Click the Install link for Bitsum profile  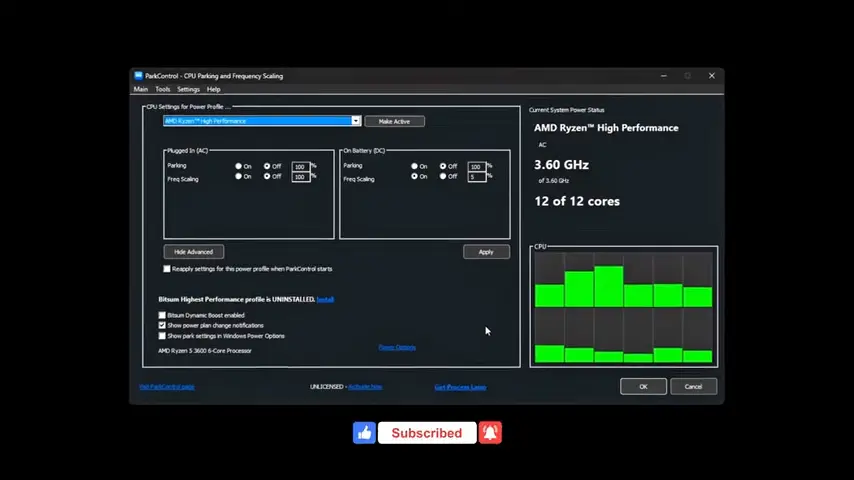(x=325, y=299)
